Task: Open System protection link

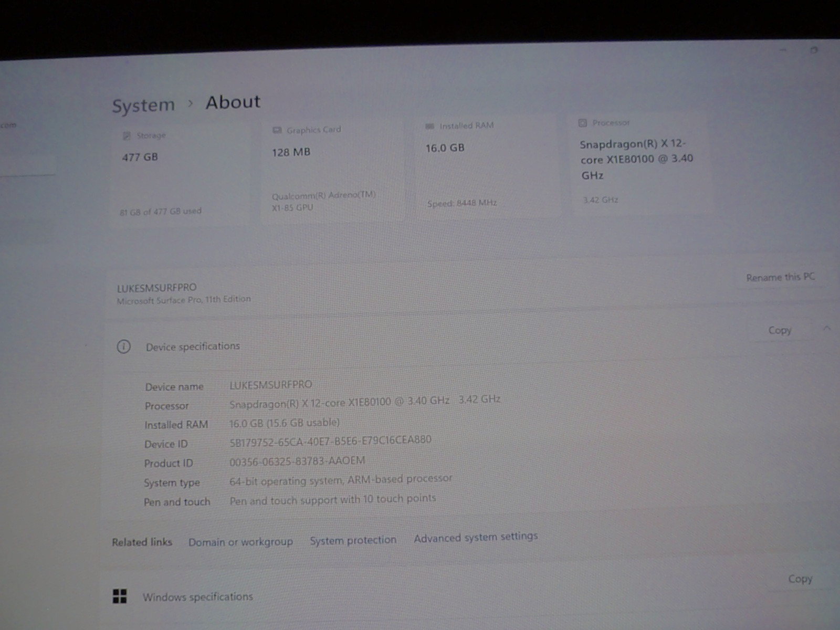Action: coord(353,540)
